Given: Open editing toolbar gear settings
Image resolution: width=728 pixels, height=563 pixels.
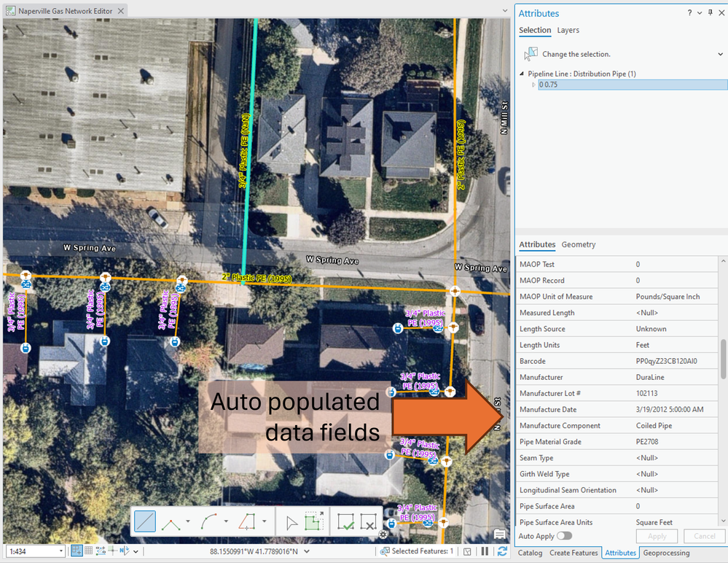Looking at the screenshot, I should (383, 535).
